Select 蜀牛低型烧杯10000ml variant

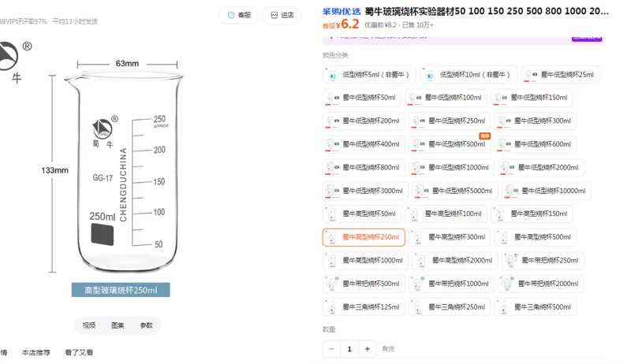click(546, 191)
